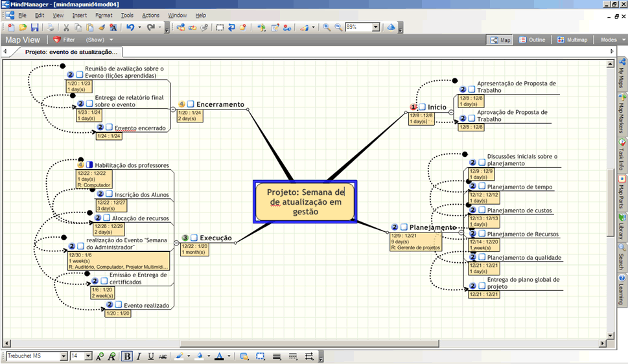The height and width of the screenshot is (364, 628).
Task: Click the Zoom In magnifier icon
Action: (x=327, y=28)
